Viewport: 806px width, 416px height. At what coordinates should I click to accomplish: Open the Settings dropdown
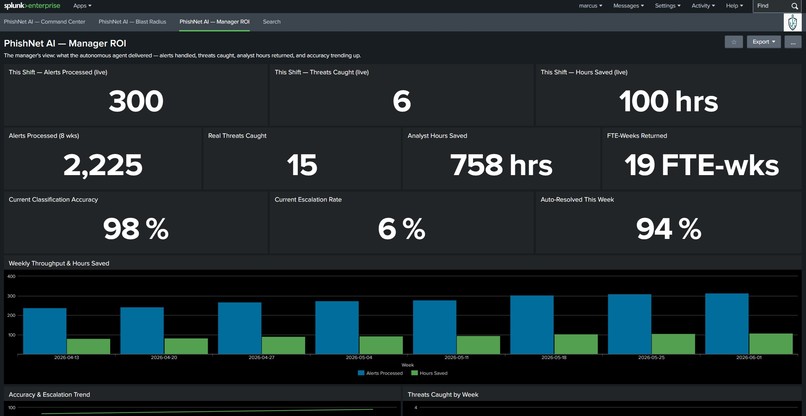pos(668,6)
